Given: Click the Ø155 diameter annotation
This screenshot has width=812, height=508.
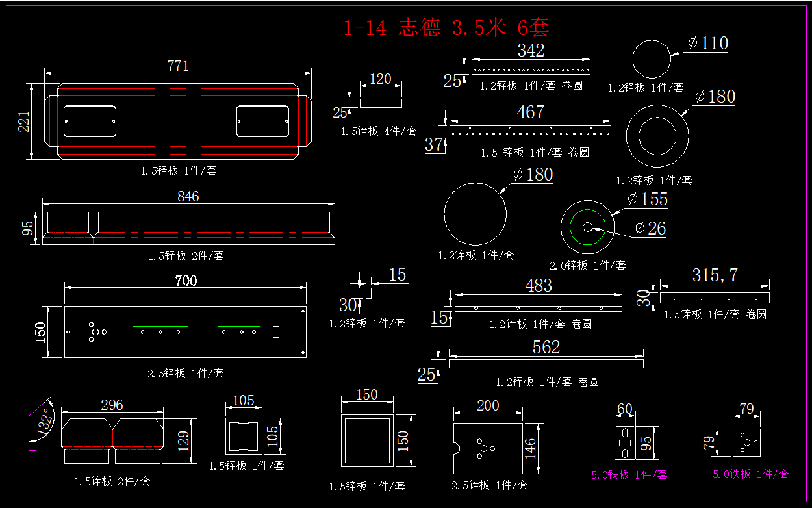Looking at the screenshot, I should 648,199.
